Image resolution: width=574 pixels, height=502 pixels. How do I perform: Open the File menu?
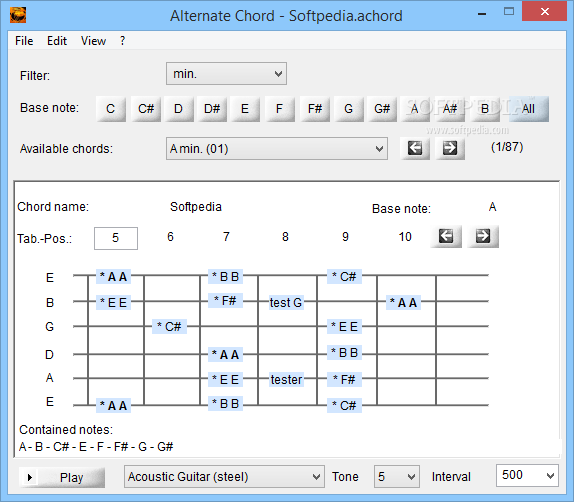coord(24,41)
